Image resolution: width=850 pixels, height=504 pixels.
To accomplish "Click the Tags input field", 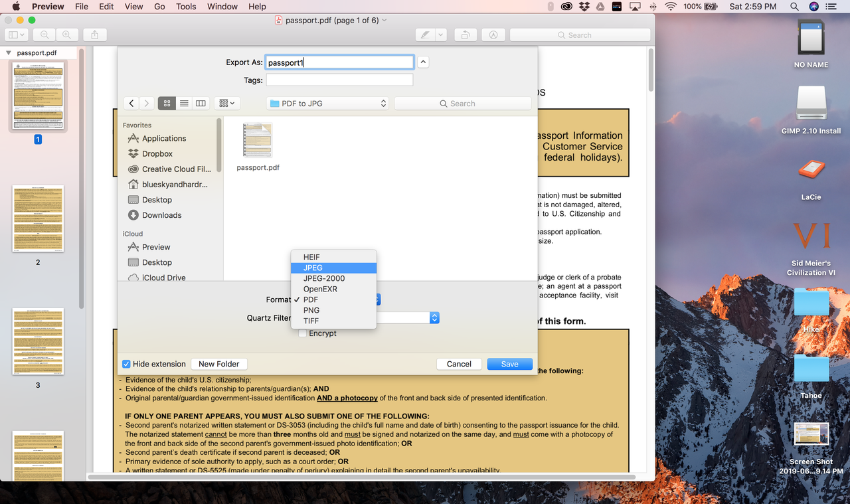I will [x=339, y=80].
